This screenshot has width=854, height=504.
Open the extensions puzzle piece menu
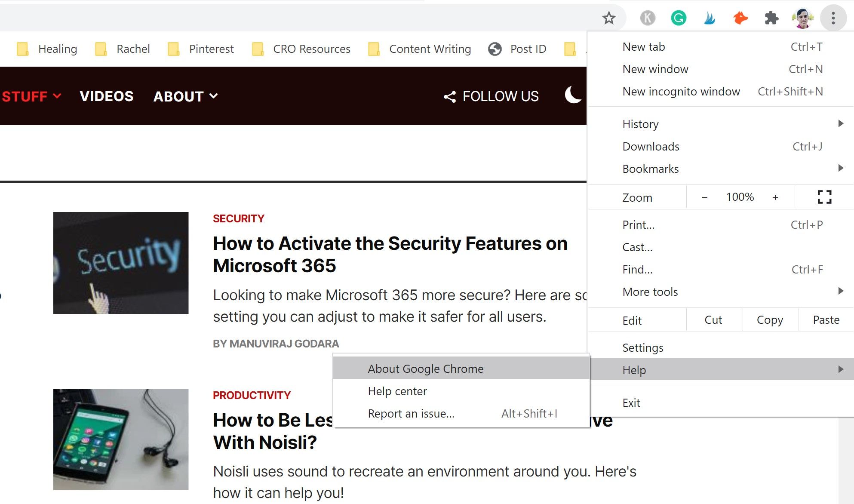(x=771, y=18)
